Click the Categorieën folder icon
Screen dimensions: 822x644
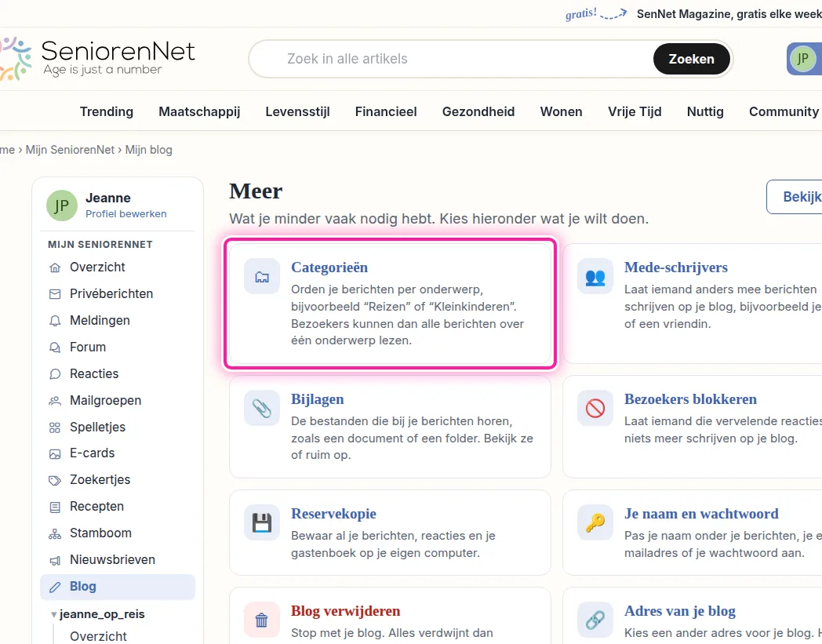[262, 276]
